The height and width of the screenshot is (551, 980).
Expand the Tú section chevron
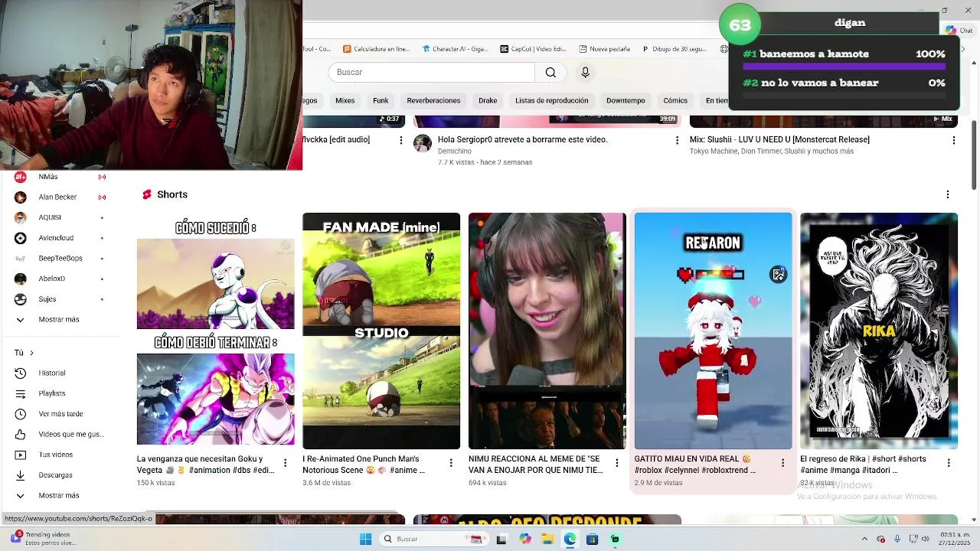point(31,353)
